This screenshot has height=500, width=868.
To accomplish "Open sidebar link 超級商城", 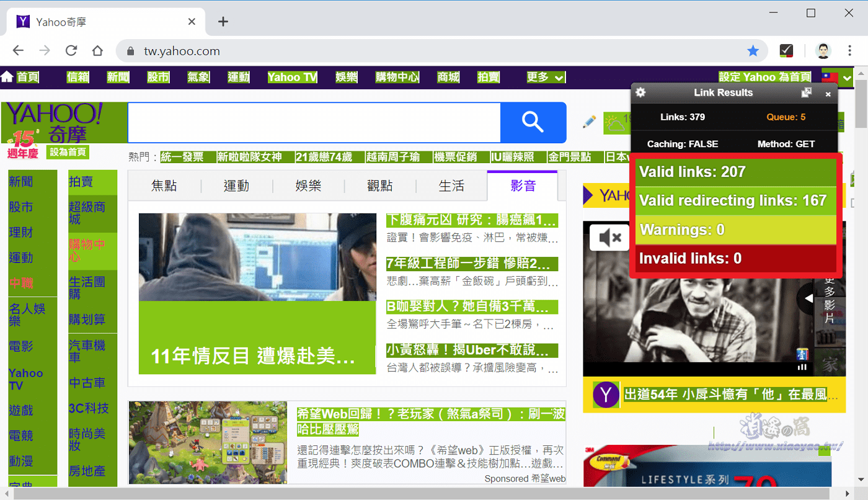I will point(87,213).
